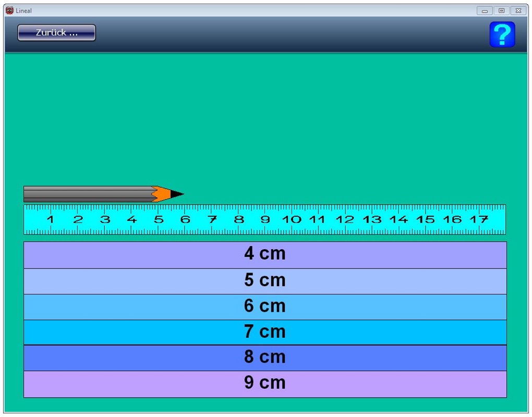Open help with the blue question mark icon
The image size is (532, 417).
(502, 34)
